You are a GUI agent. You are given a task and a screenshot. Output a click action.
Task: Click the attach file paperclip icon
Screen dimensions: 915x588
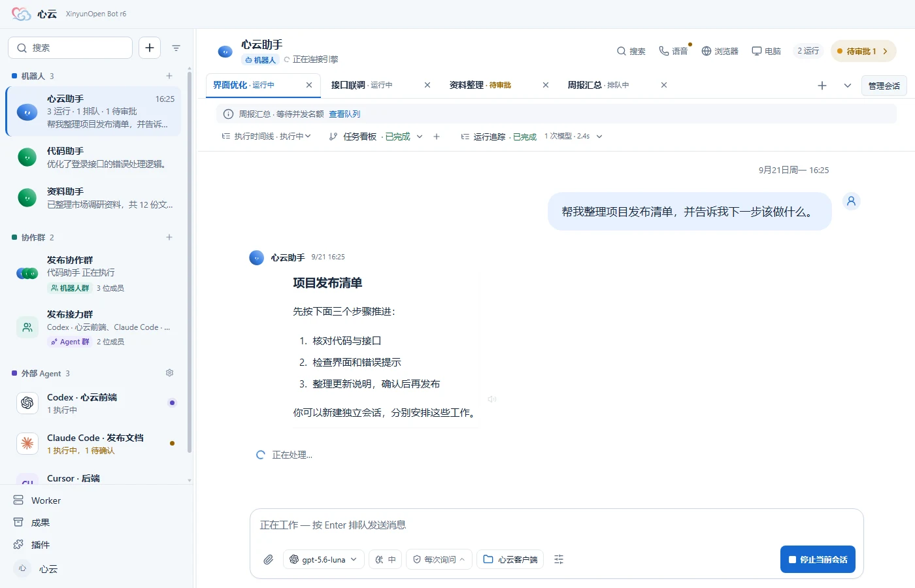coord(268,559)
